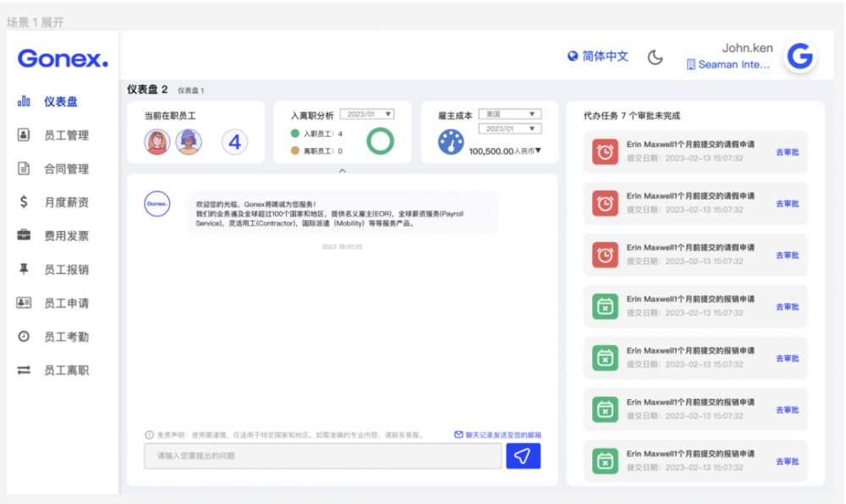This screenshot has width=846, height=504.
Task: Open 员工管理 in the sidebar
Action: 66,134
